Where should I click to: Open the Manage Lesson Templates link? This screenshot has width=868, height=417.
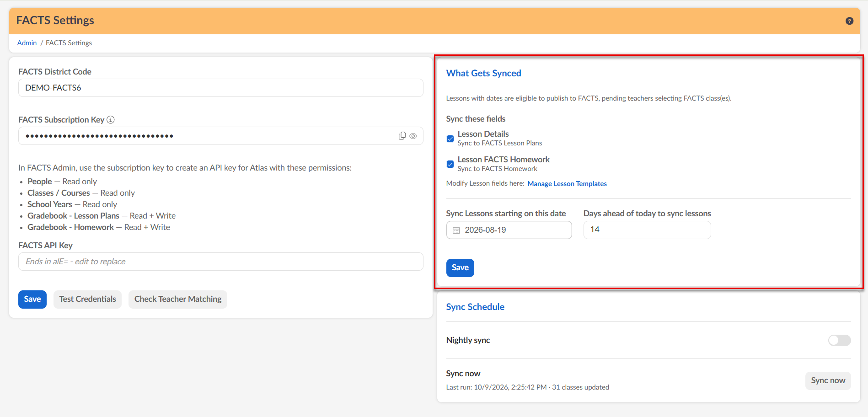567,184
